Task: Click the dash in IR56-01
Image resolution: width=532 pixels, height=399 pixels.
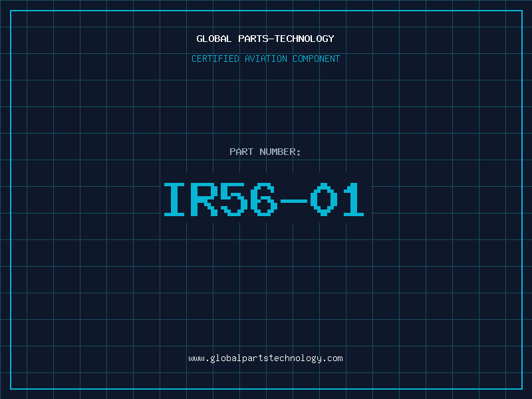Action: [293, 199]
